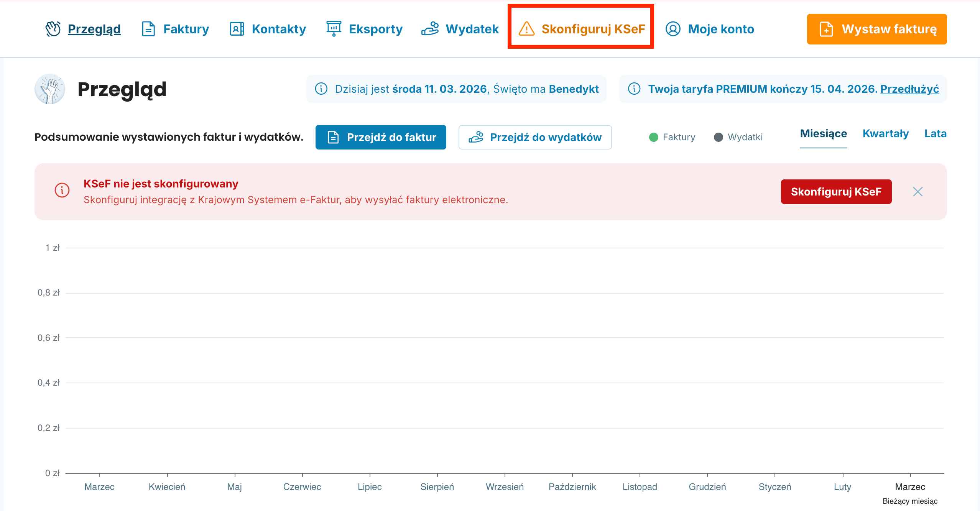Click the Kontakty address book icon
The image size is (980, 511).
[x=237, y=29]
